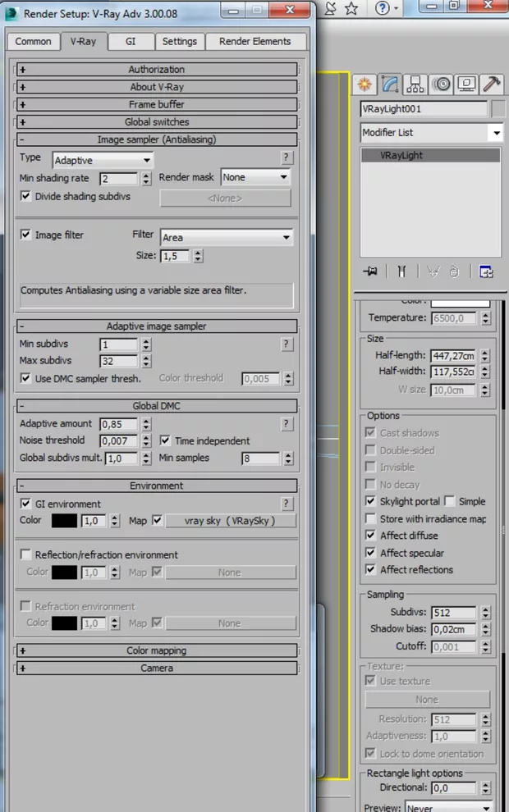Image resolution: width=509 pixels, height=812 pixels.
Task: Switch to the GI tab
Action: 131,41
